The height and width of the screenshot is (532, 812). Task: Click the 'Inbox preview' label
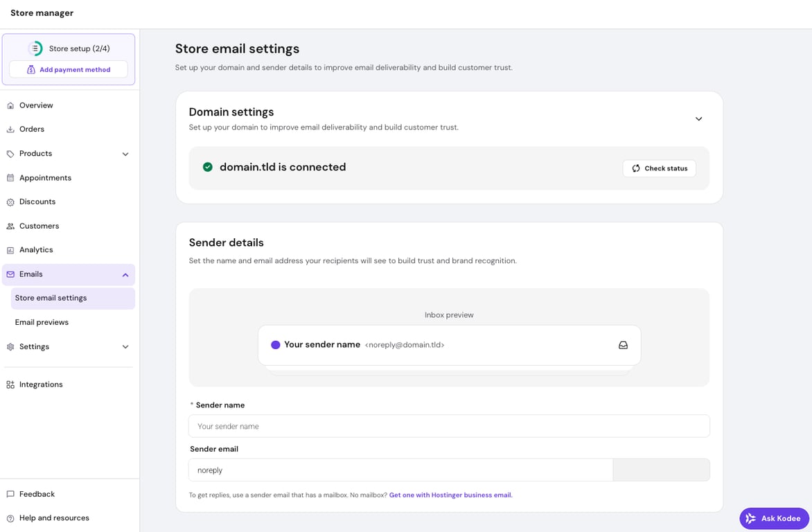[x=449, y=315]
